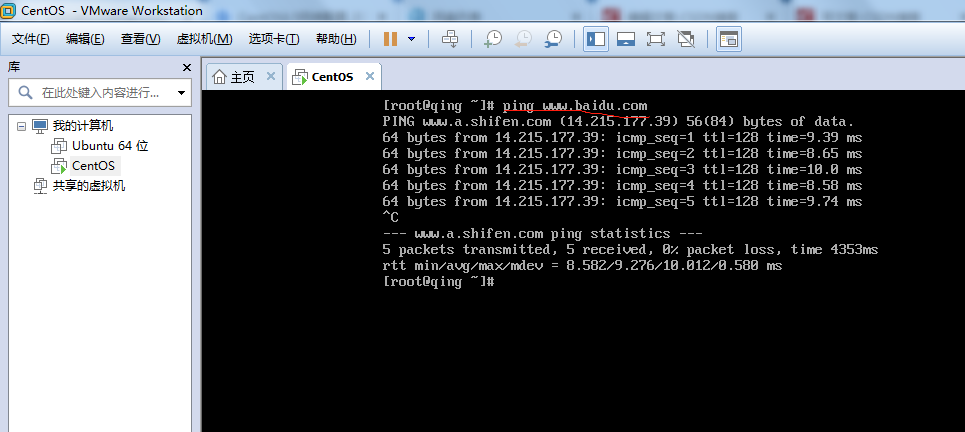Click the revert to snapshot icon
This screenshot has width=965, height=432.
[523, 39]
